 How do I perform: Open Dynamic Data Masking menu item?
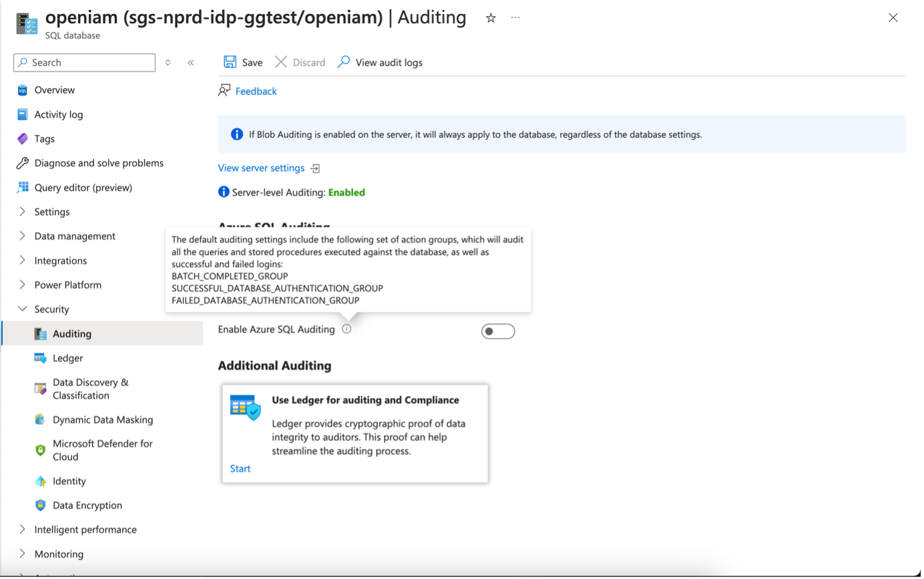pos(103,419)
